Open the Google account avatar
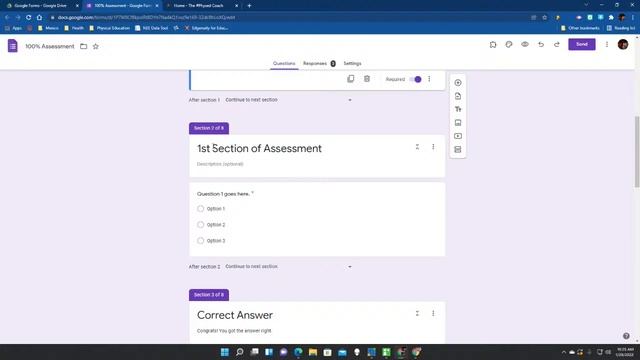 pos(623,44)
